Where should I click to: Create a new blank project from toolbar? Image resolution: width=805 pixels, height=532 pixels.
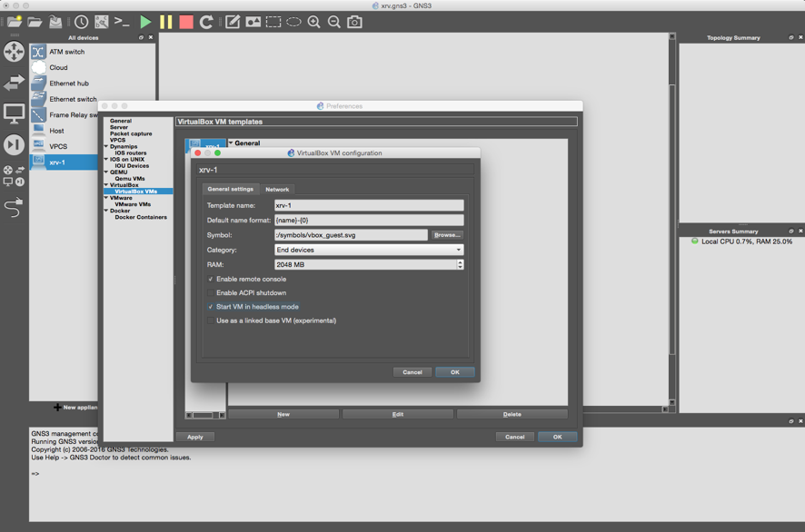pyautogui.click(x=15, y=22)
